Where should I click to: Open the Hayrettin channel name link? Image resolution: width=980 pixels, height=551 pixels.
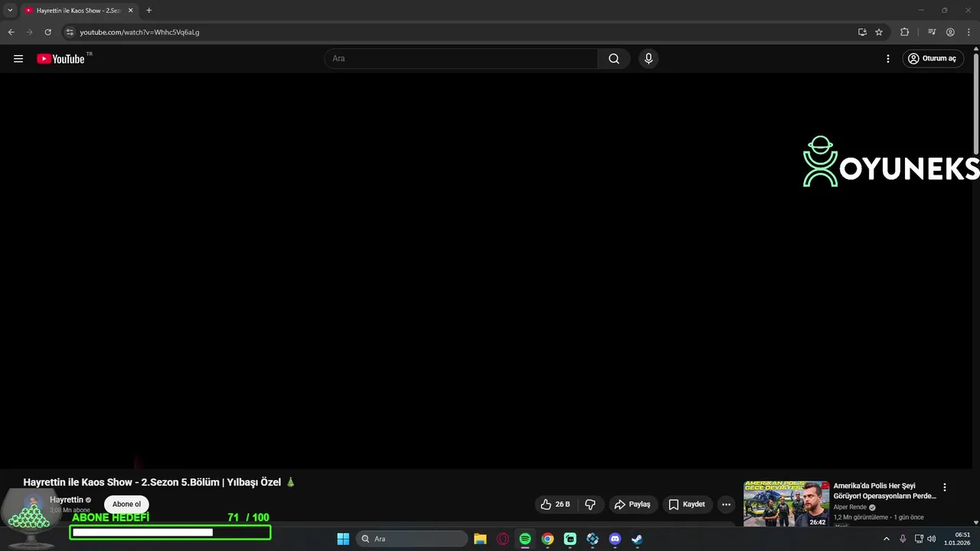(x=67, y=500)
